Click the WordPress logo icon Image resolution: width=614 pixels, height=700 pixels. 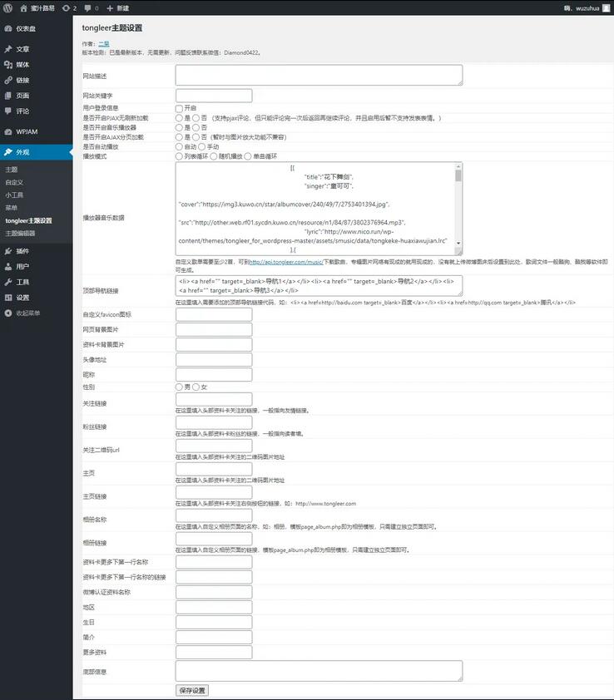(x=7, y=7)
